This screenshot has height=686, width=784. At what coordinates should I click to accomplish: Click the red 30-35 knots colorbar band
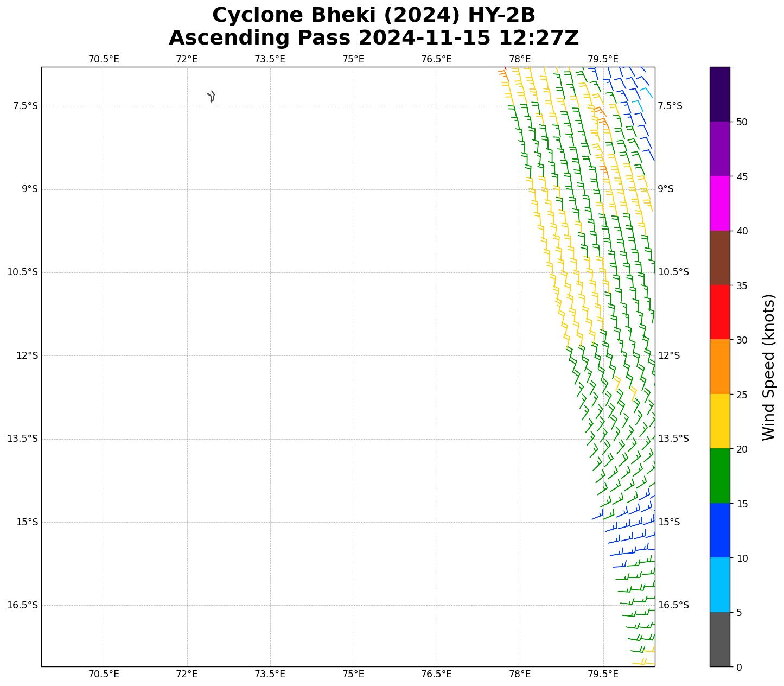(x=720, y=312)
